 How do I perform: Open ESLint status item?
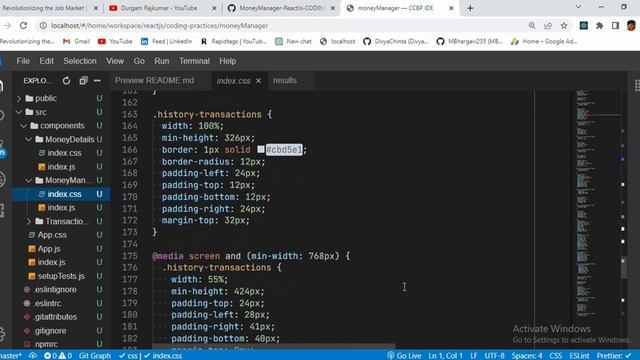pos(579,356)
